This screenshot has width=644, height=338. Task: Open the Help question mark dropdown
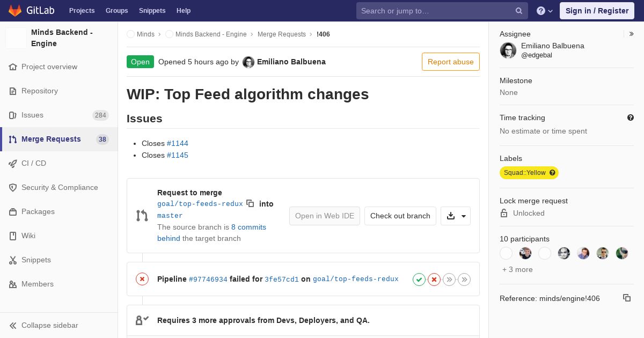[x=545, y=11]
